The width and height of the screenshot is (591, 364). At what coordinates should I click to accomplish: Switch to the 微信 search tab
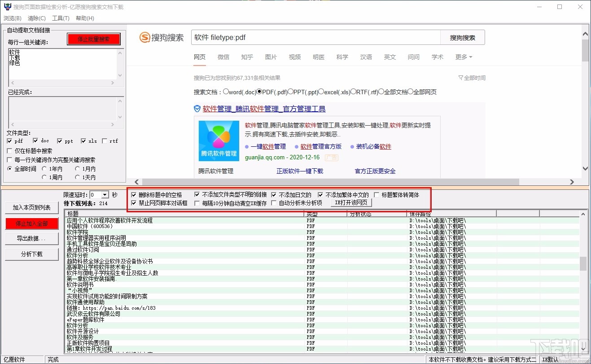[x=223, y=57]
